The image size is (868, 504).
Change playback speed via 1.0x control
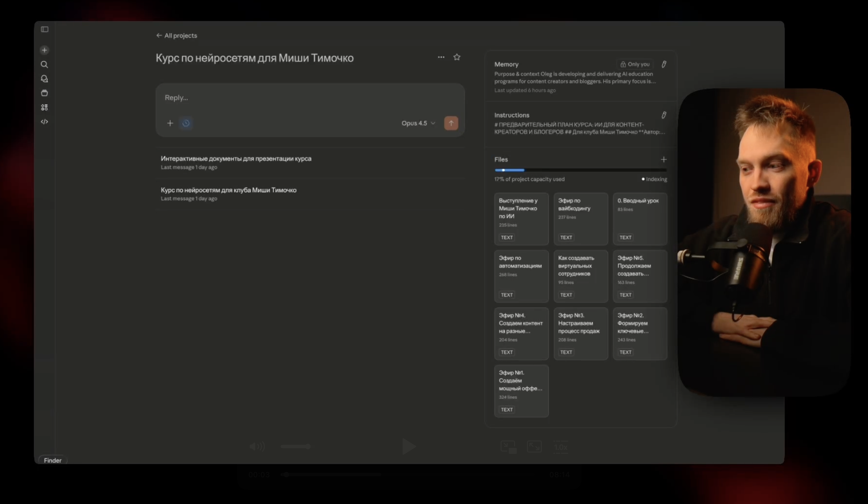click(561, 447)
